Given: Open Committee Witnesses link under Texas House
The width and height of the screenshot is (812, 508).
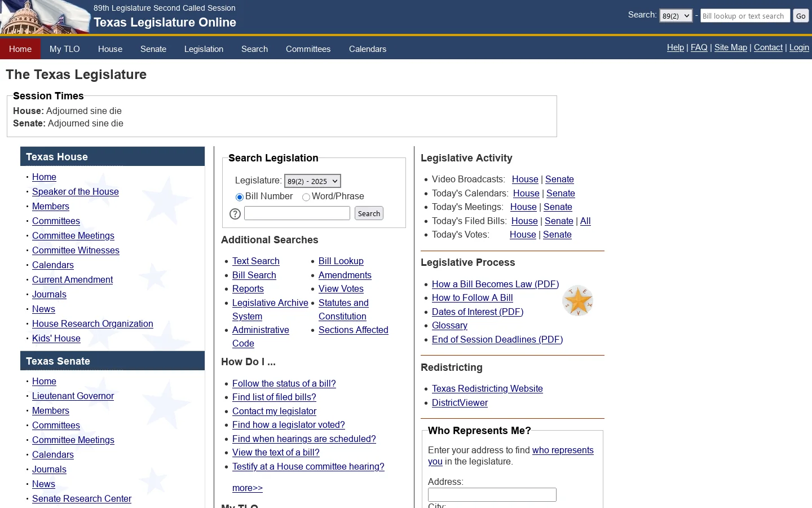Looking at the screenshot, I should pos(76,251).
